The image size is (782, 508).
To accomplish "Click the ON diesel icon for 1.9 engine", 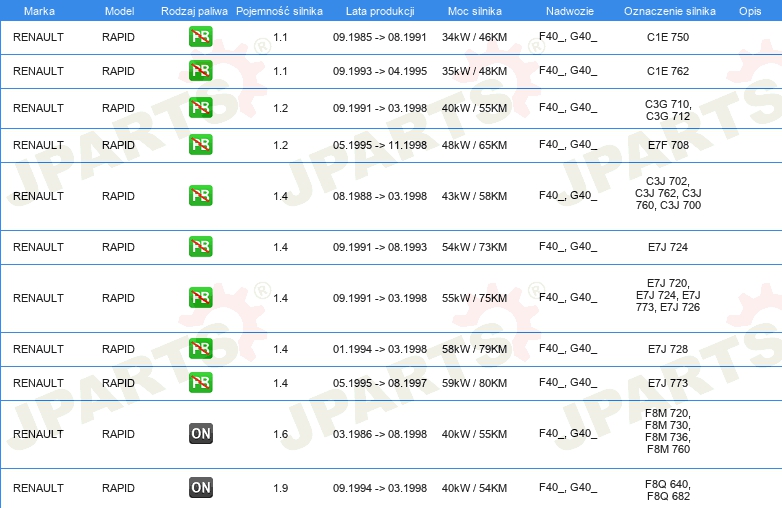I will pos(200,488).
